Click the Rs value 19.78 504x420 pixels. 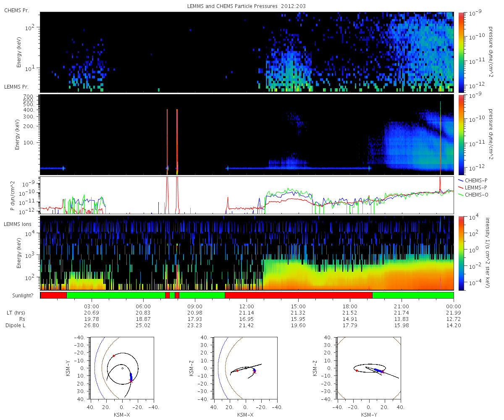click(x=92, y=319)
